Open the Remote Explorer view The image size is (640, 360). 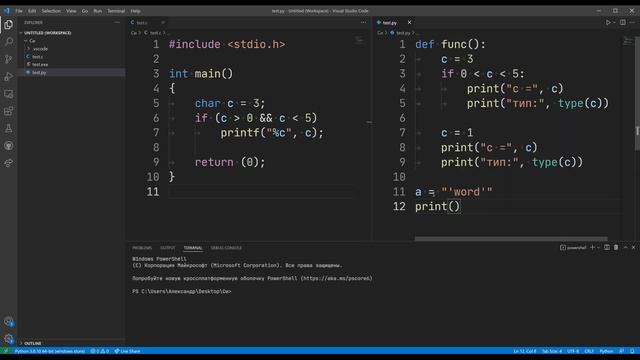coord(9,94)
